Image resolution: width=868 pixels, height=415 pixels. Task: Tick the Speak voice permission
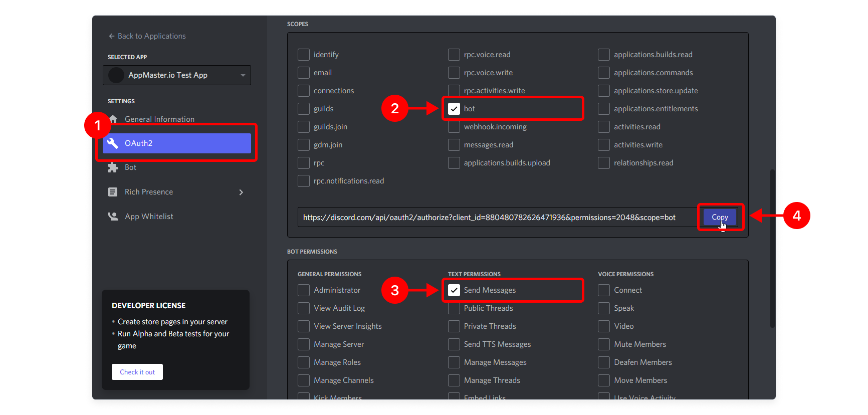tap(604, 308)
